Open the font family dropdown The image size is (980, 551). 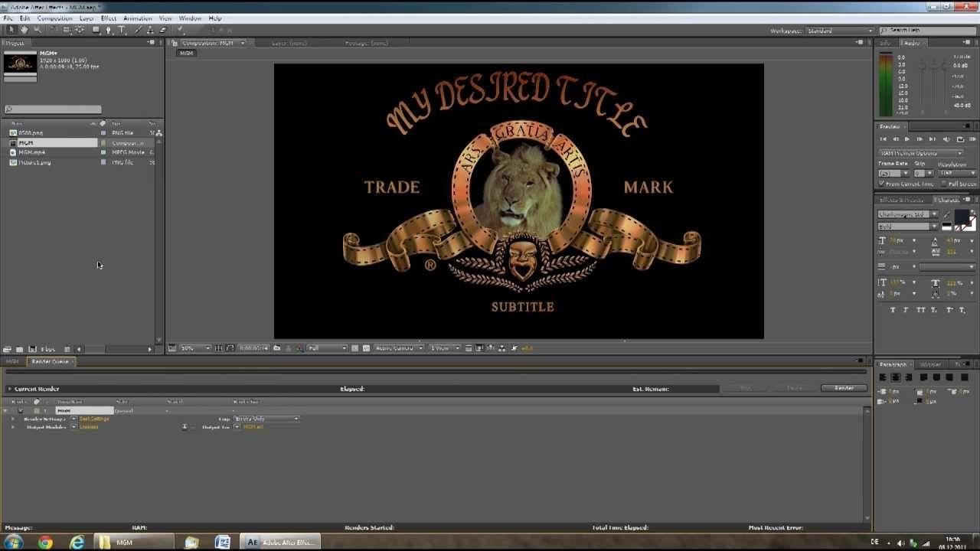point(907,214)
